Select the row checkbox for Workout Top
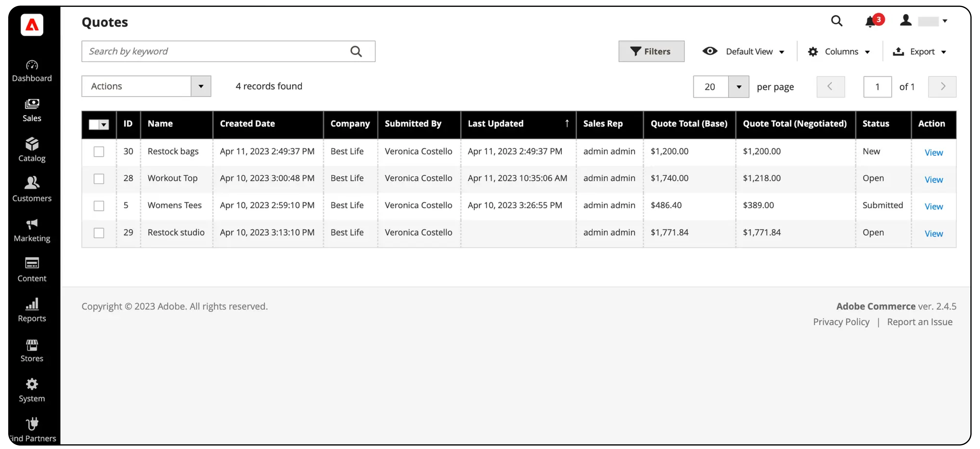This screenshot has height=449, width=980. point(99,179)
